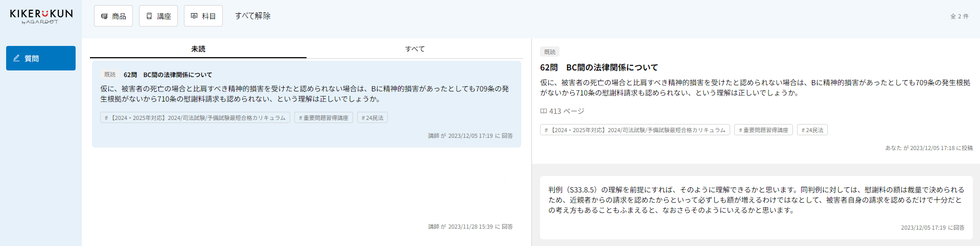Click the KIKERUKUN logo
980x246 pixels.
tap(41, 16)
